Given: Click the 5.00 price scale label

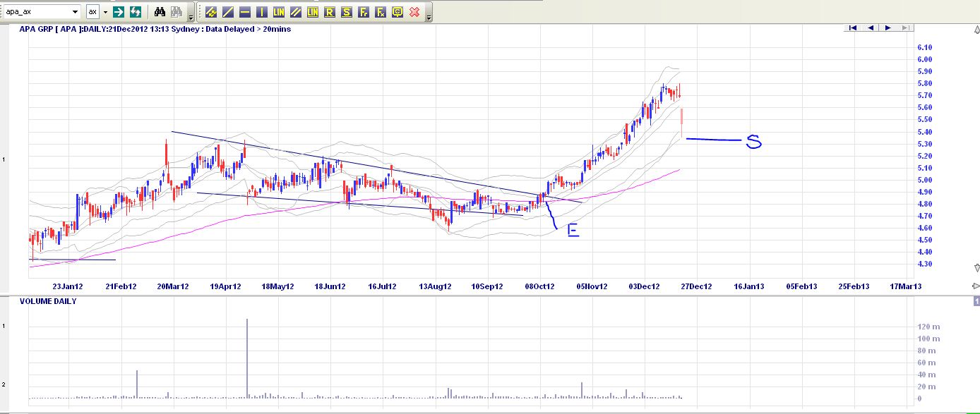Looking at the screenshot, I should (x=925, y=180).
